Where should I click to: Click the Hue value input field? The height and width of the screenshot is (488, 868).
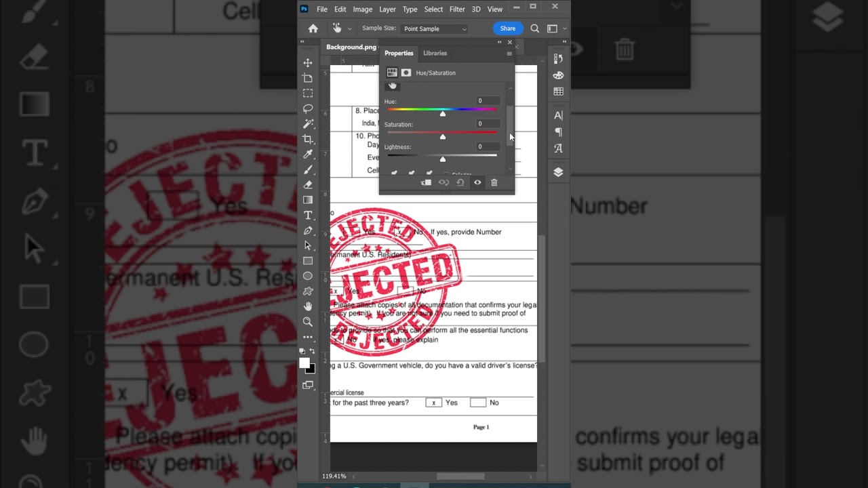[487, 101]
